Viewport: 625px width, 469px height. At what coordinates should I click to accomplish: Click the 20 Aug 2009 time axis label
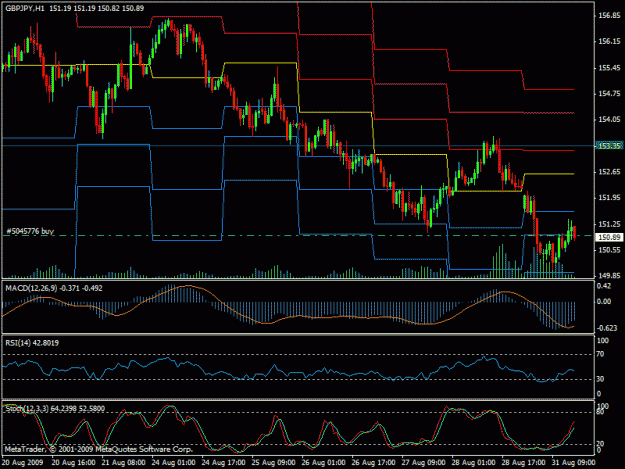coord(22,463)
